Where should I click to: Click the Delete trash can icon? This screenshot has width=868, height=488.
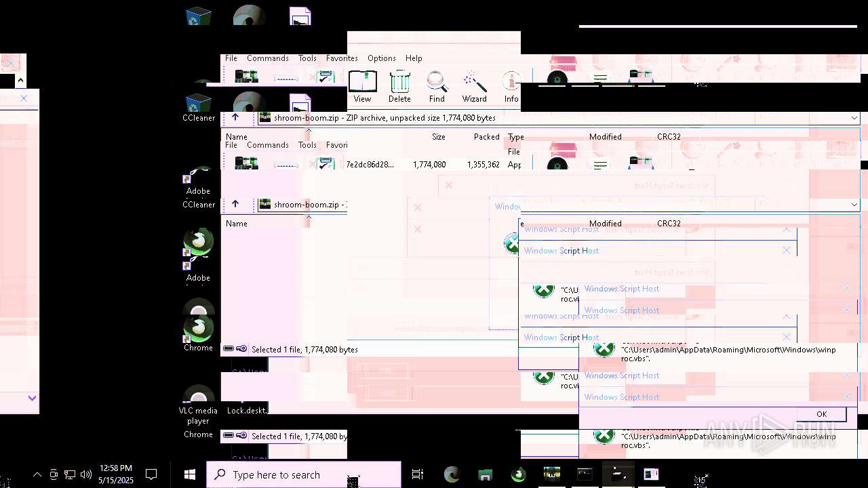(399, 87)
